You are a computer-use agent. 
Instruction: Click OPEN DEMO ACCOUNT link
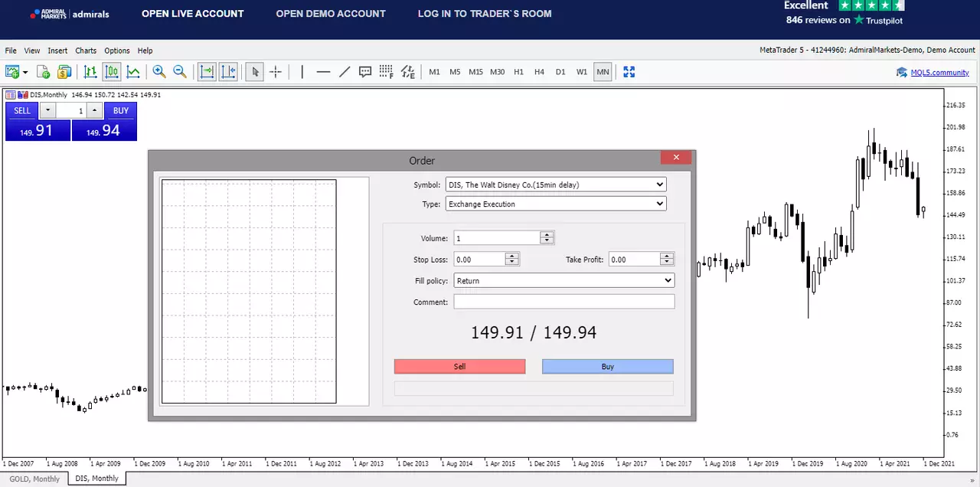coord(331,14)
